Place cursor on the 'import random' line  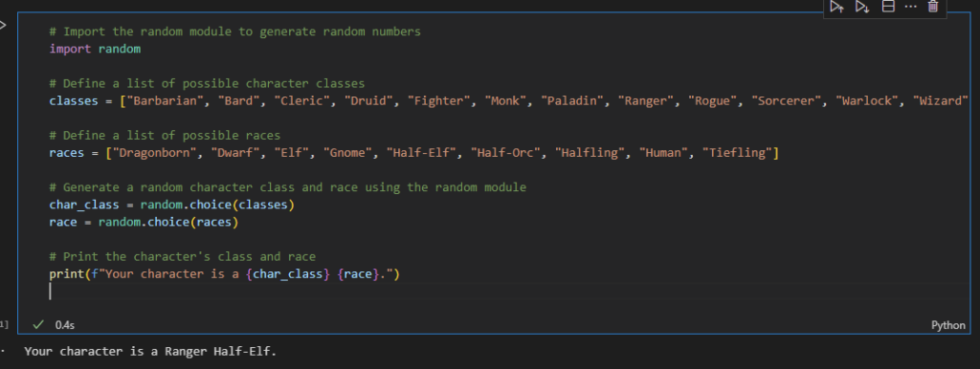coord(95,49)
